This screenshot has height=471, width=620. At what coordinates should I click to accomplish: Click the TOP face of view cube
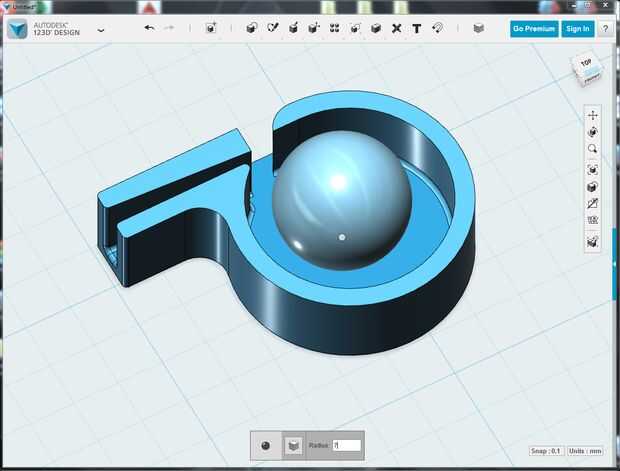coord(586,62)
